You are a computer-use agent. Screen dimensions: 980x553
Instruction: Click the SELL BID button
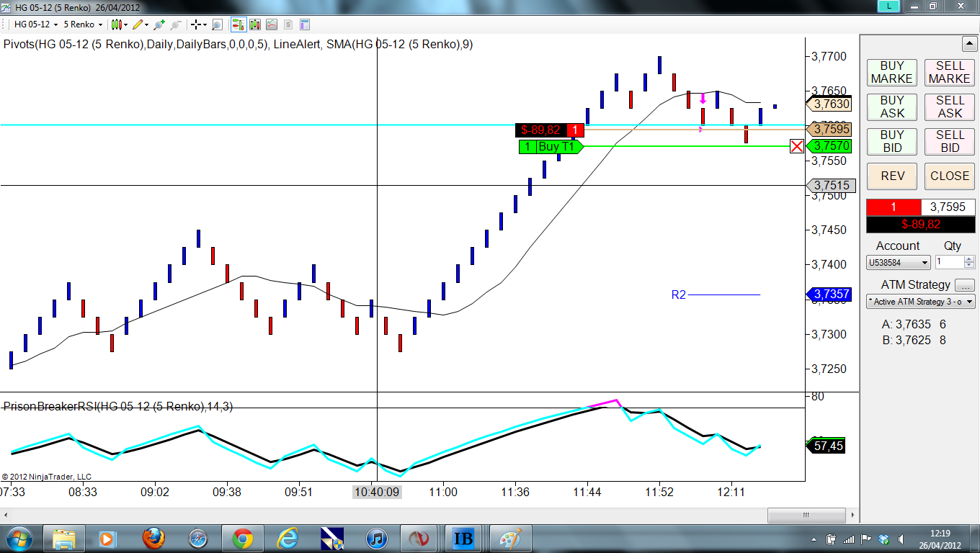[950, 141]
